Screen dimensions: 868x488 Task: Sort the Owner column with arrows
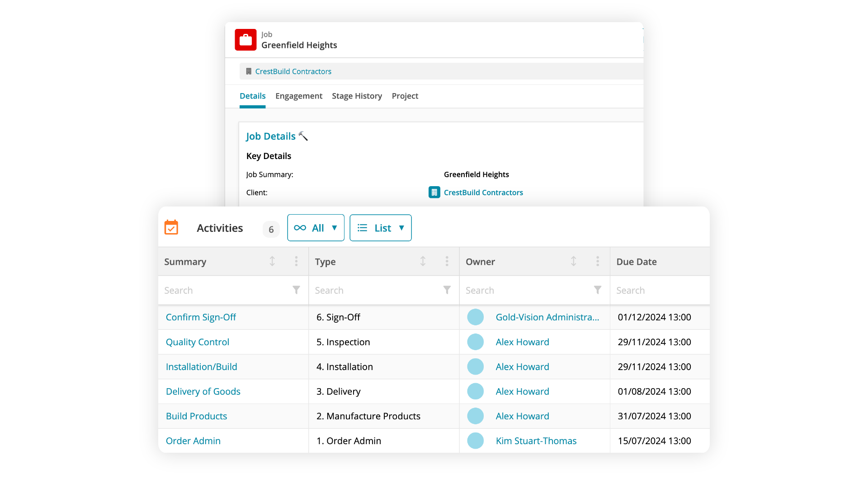573,261
